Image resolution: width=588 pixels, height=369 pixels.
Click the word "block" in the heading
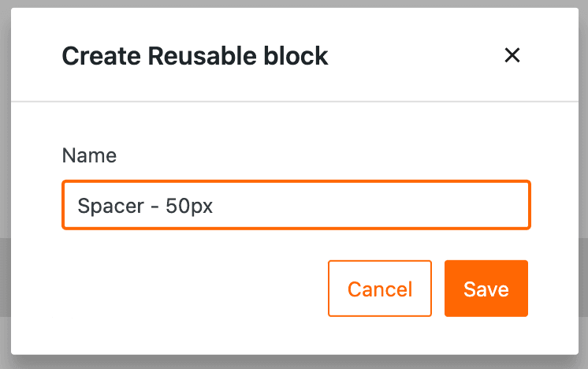pos(300,56)
